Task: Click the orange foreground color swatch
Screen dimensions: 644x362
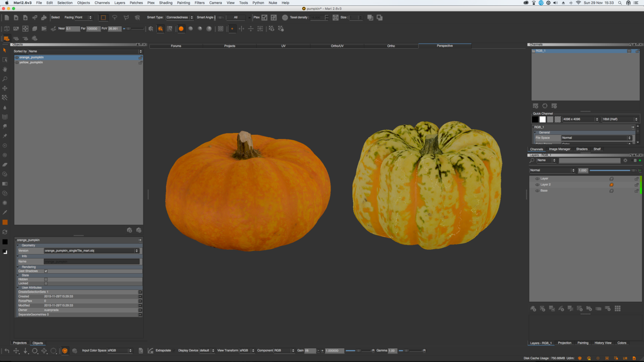Action: (5, 222)
